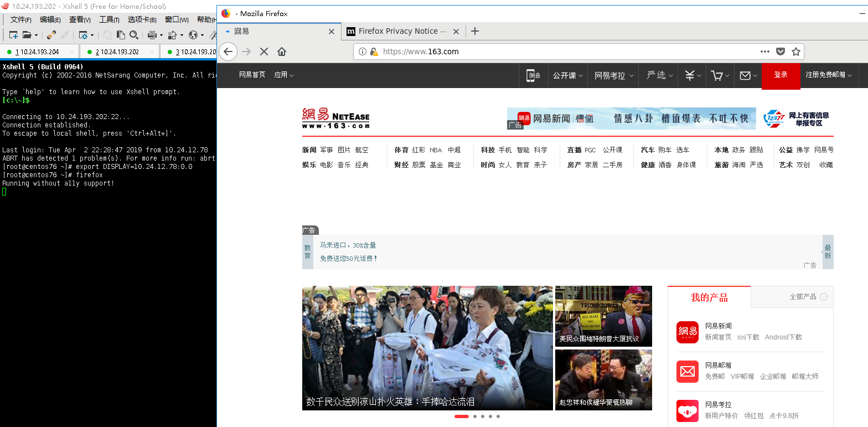
Task: Open the 赵忠祥和侯耀华聚餐热聊 thumbnail
Action: click(603, 380)
